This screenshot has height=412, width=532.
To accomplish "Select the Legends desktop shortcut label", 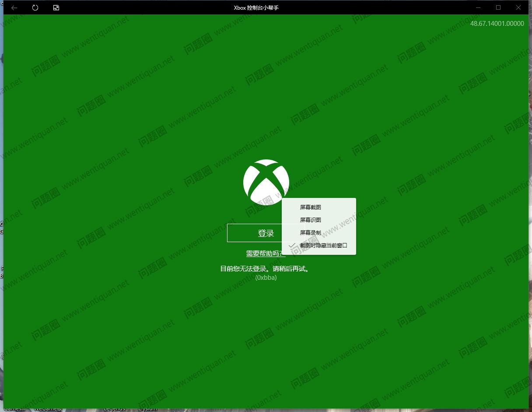I will [114, 409].
